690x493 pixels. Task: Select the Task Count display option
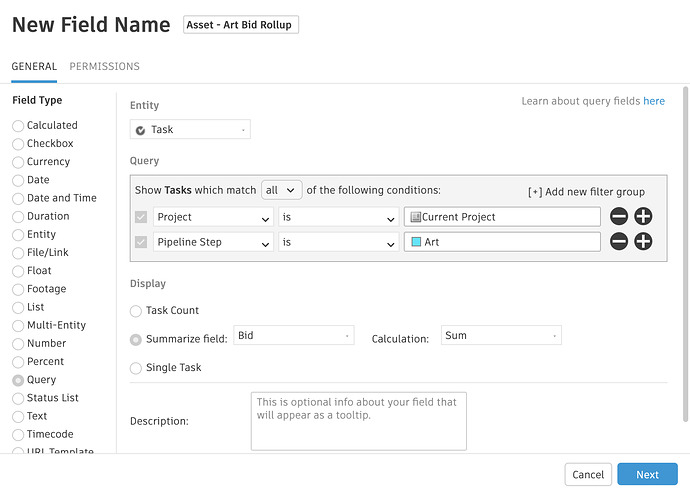pos(137,311)
